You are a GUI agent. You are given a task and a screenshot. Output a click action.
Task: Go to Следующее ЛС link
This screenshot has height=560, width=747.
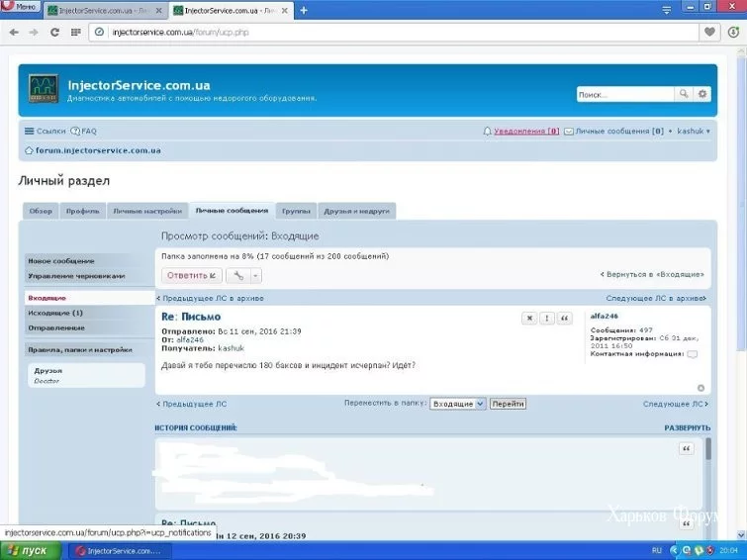click(x=676, y=404)
